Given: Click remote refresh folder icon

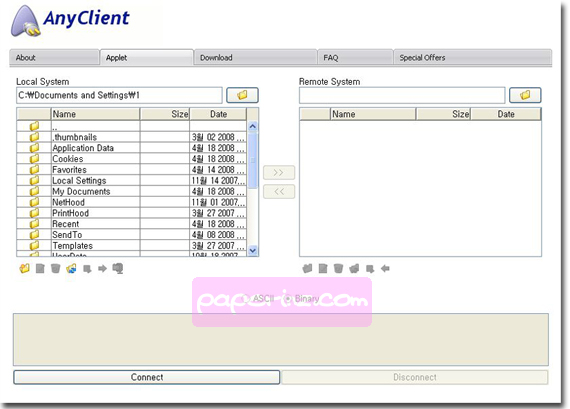Looking at the screenshot, I should pos(354,269).
